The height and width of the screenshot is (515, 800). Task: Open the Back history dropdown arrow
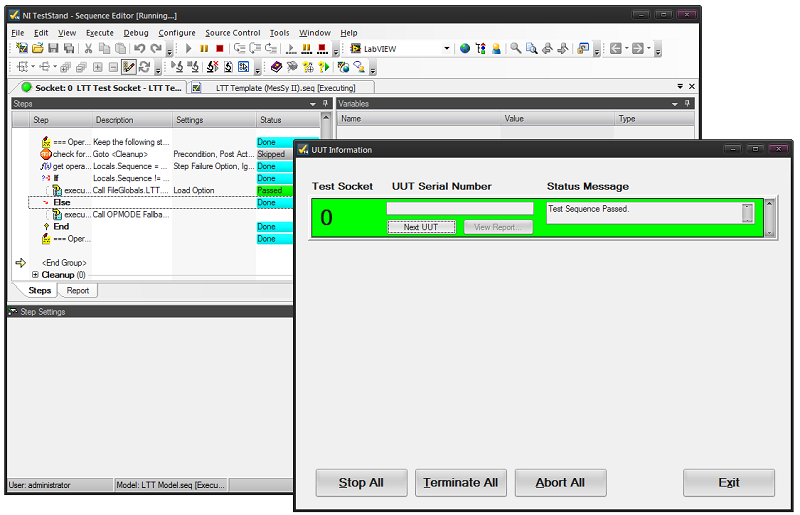[x=626, y=48]
